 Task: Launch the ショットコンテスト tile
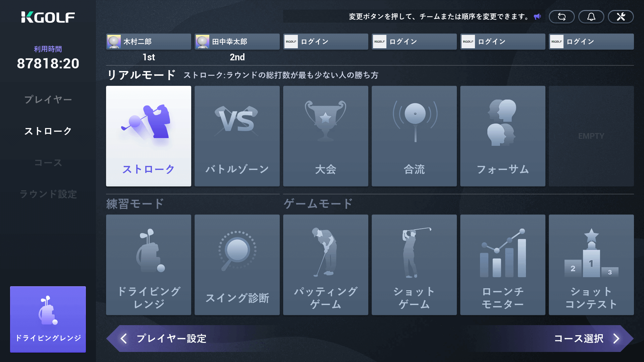591,265
